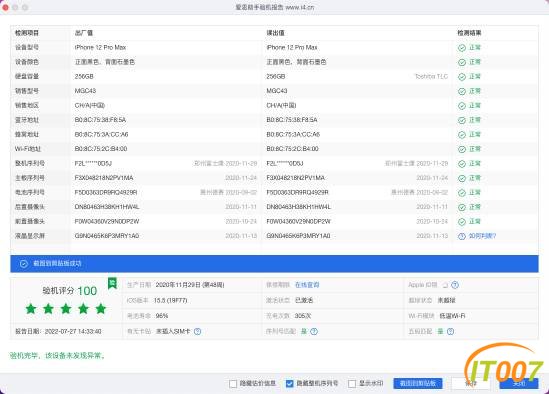The image size is (549, 394).
Task: Click the iOS version 15.5 (19F77) value
Action: point(171,300)
